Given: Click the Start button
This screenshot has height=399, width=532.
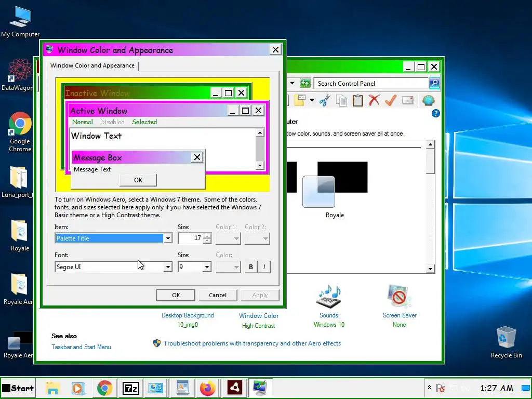Looking at the screenshot, I should (18, 388).
